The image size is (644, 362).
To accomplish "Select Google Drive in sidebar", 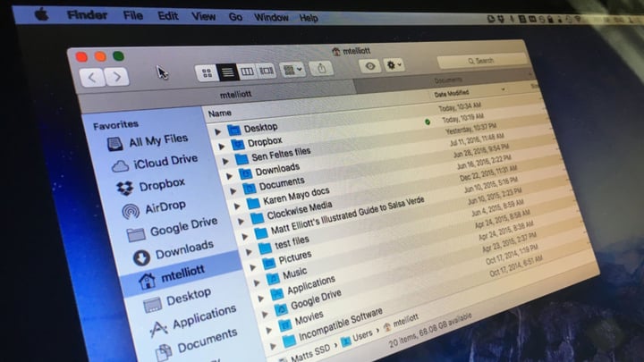I will (x=173, y=230).
